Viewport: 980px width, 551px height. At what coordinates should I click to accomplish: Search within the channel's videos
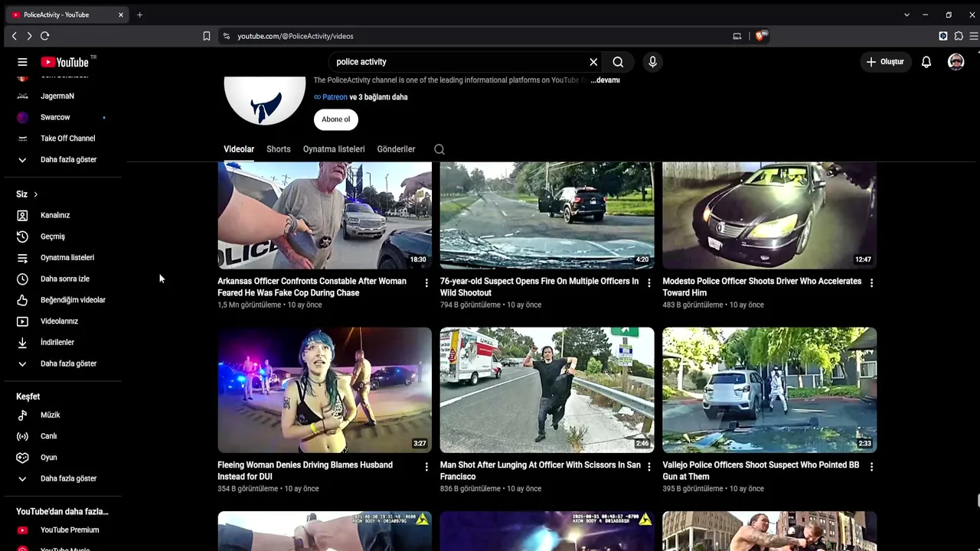click(x=439, y=149)
